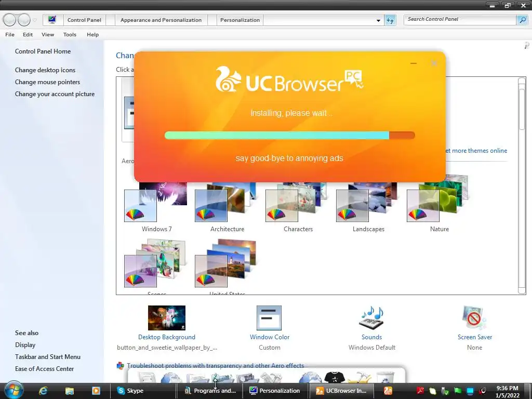Select the Landscapes theme

368,207
